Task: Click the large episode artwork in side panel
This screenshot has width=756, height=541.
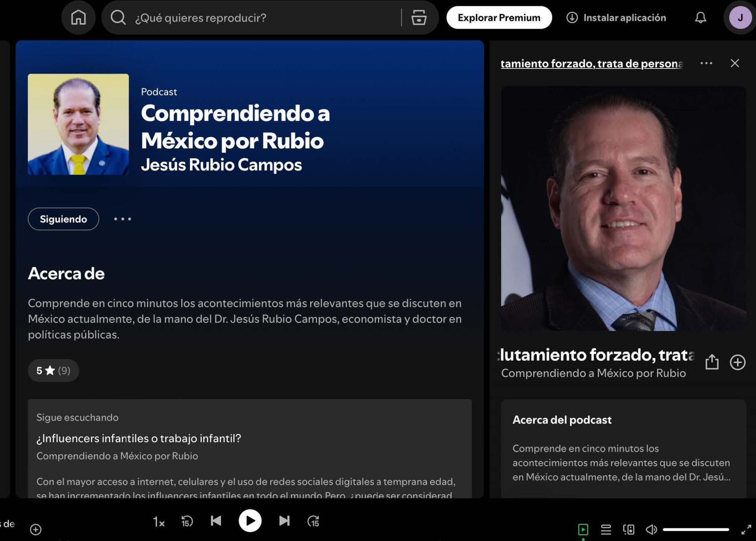Action: click(x=623, y=209)
